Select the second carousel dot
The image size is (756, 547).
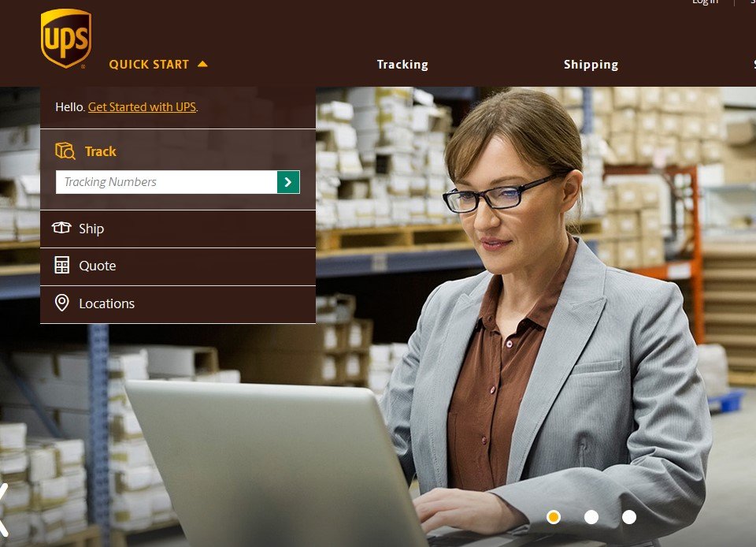pyautogui.click(x=591, y=517)
